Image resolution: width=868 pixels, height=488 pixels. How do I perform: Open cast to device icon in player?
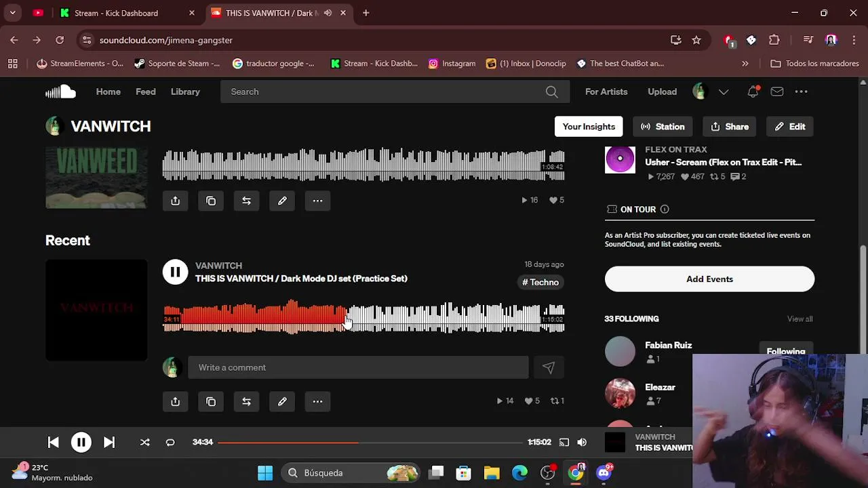pos(564,442)
